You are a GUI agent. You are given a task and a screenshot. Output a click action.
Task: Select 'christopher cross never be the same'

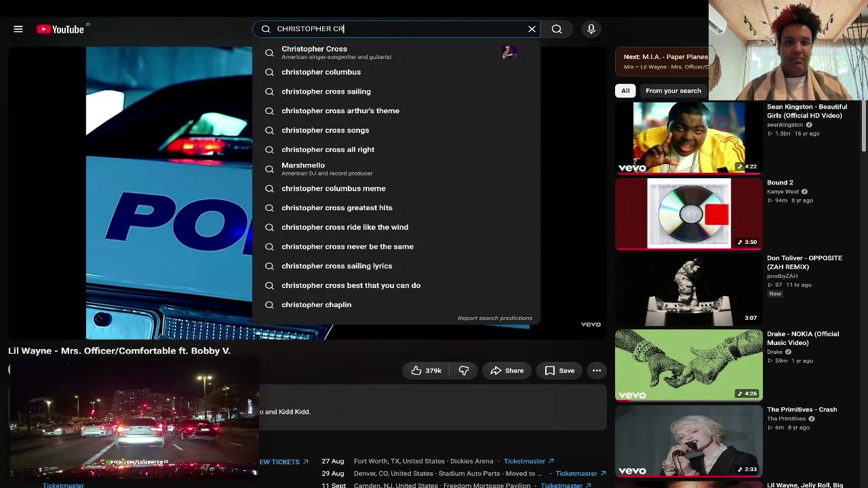tap(396, 247)
